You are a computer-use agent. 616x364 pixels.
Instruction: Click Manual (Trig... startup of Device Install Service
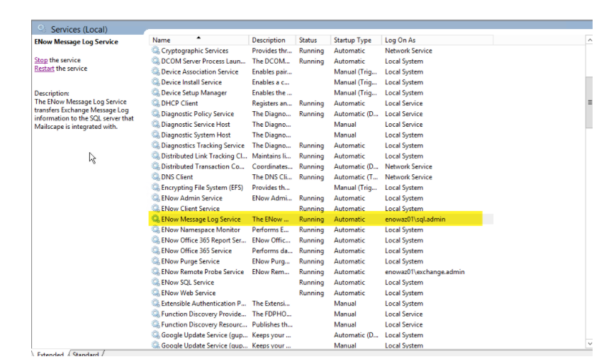355,82
